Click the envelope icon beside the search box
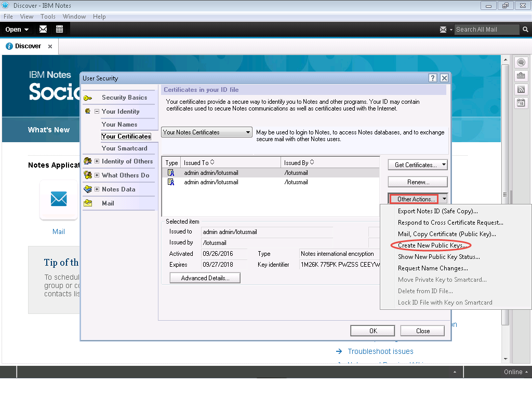 tap(443, 30)
